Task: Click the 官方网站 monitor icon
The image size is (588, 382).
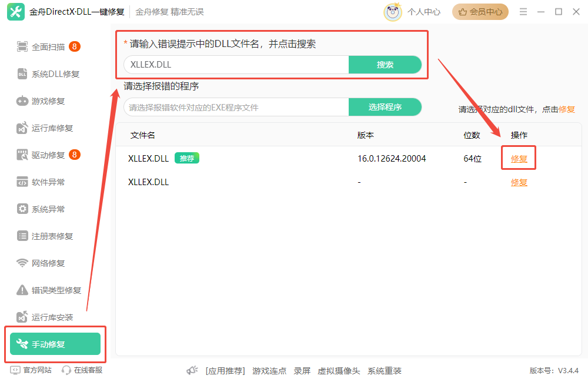Action: (15, 370)
